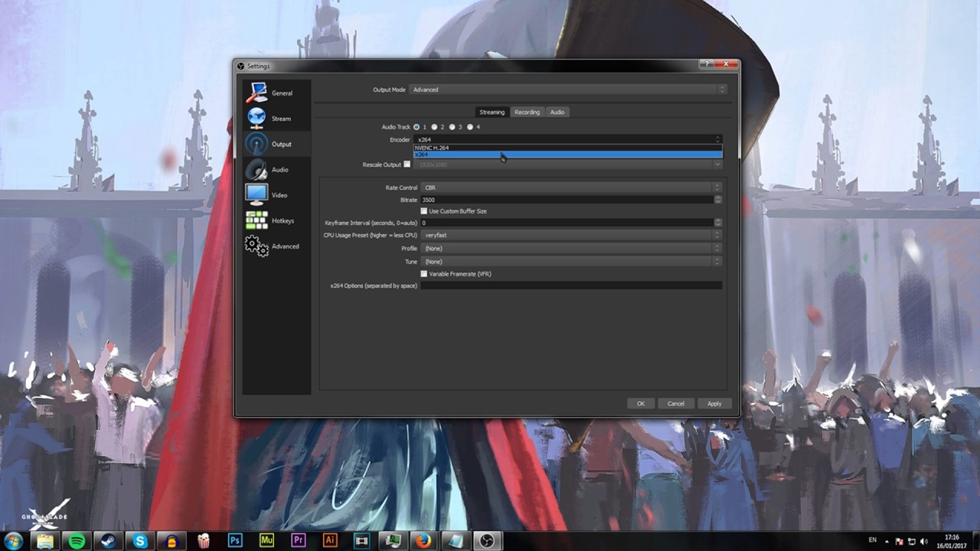Click the x264 Options text field

pos(571,285)
